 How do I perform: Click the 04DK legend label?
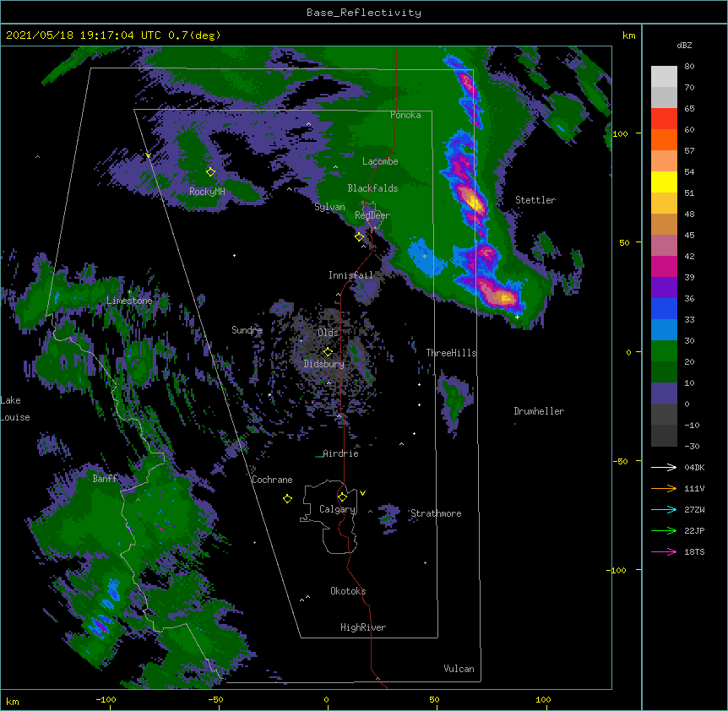(694, 467)
